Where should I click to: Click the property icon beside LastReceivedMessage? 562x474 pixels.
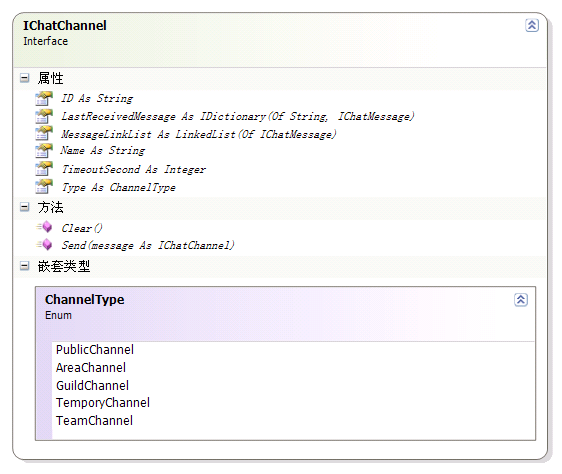click(44, 116)
